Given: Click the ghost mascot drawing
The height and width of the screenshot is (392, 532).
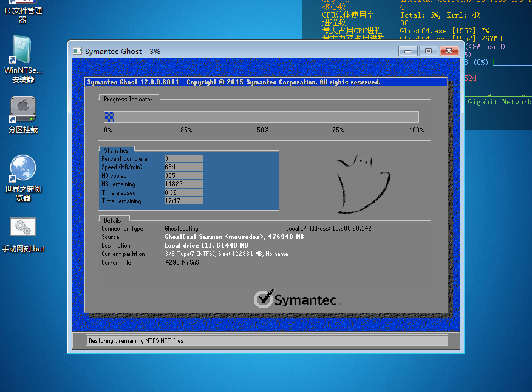Looking at the screenshot, I should coord(363,183).
